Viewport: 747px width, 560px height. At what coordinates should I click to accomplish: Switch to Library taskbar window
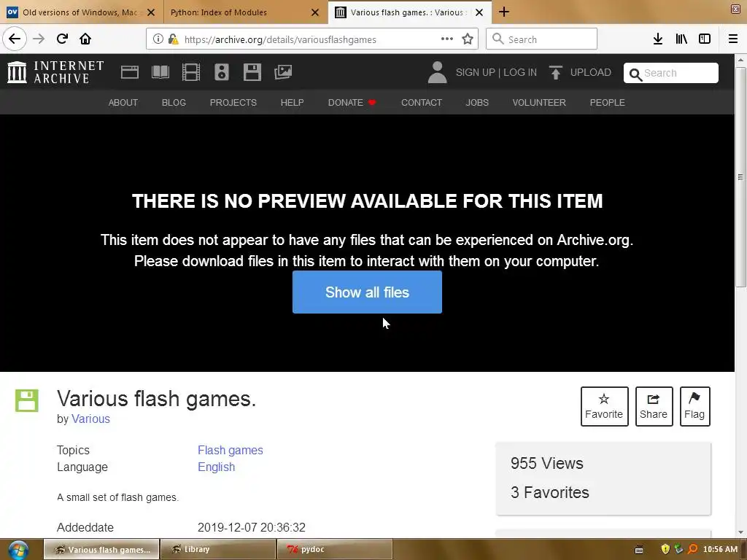pos(218,550)
